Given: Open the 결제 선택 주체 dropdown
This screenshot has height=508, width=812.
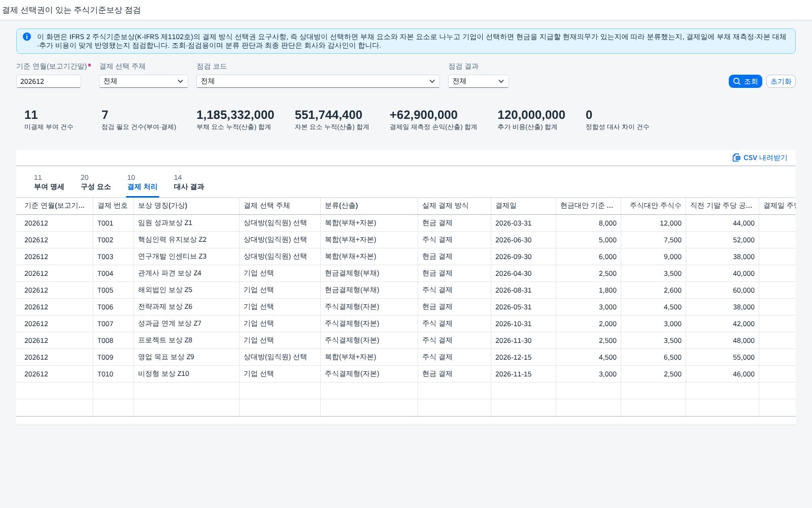Looking at the screenshot, I should click(x=144, y=81).
